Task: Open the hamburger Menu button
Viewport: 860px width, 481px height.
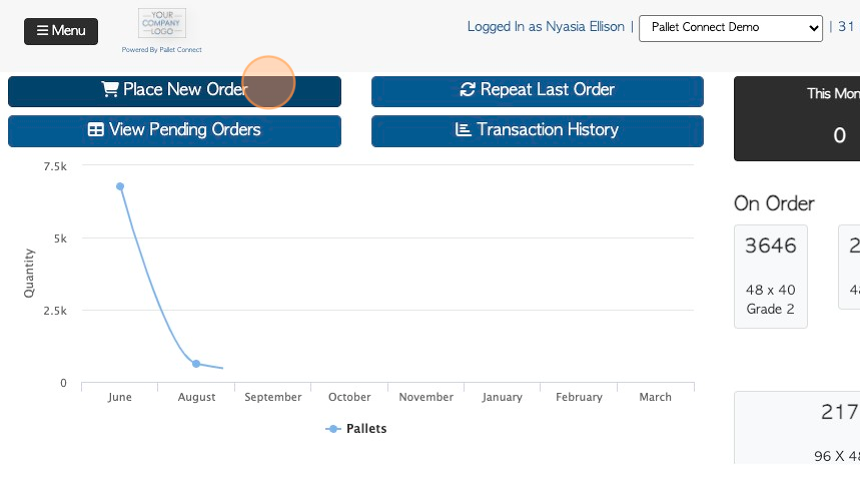Action: coord(61,31)
